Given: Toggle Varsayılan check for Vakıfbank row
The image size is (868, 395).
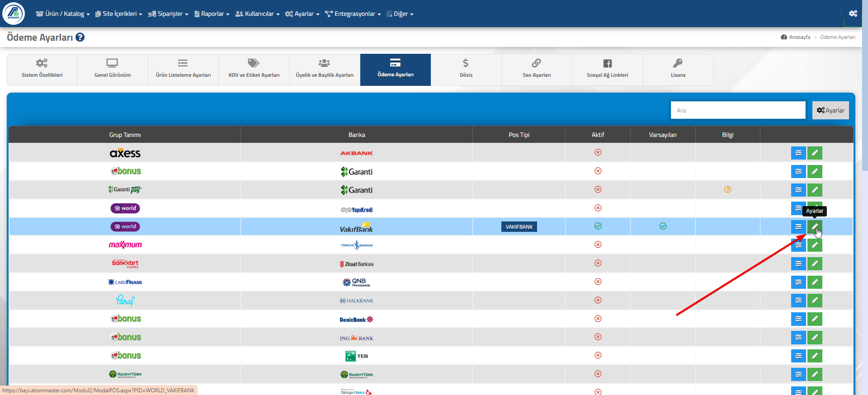Looking at the screenshot, I should tap(663, 226).
